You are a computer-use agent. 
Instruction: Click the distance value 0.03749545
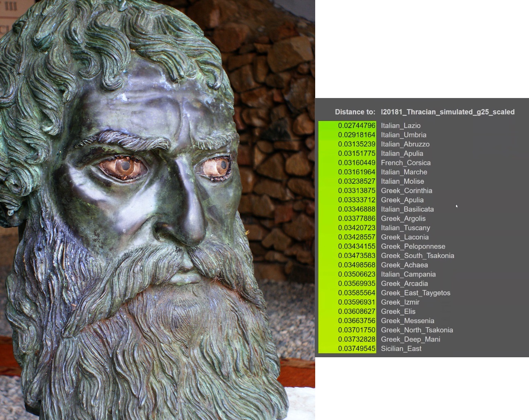(357, 349)
